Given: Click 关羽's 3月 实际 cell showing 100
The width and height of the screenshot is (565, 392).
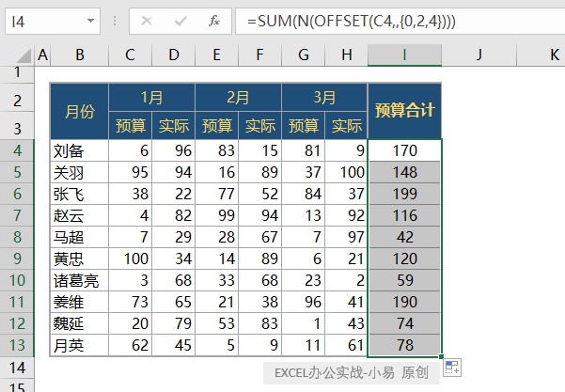Looking at the screenshot, I should [x=346, y=172].
